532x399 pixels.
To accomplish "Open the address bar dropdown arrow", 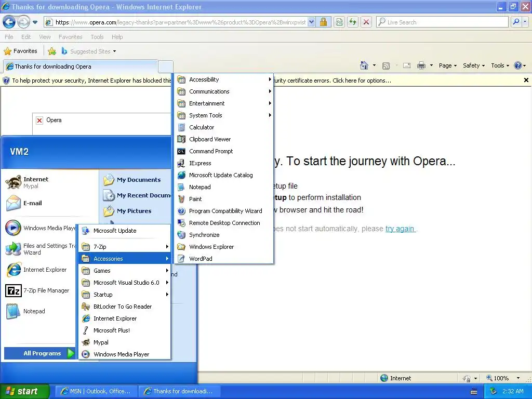I will [312, 22].
